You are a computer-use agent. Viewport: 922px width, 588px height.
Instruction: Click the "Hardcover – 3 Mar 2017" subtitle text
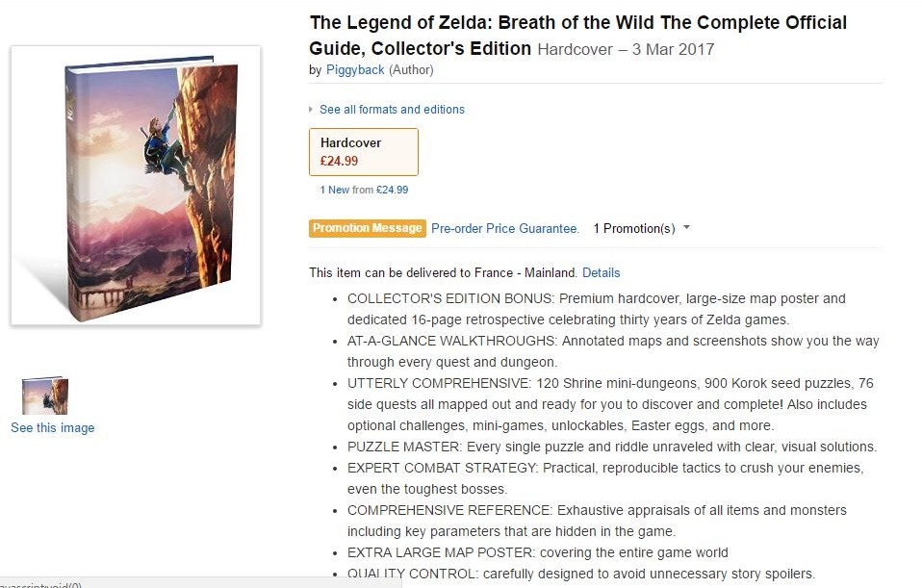[x=626, y=49]
